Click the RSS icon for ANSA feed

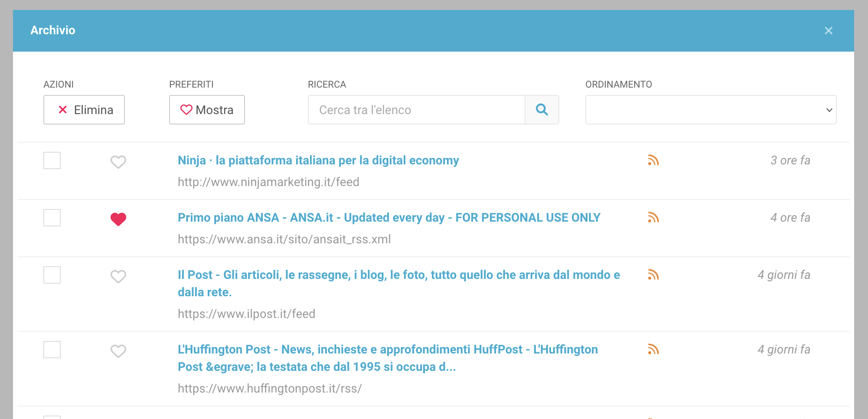click(x=653, y=218)
